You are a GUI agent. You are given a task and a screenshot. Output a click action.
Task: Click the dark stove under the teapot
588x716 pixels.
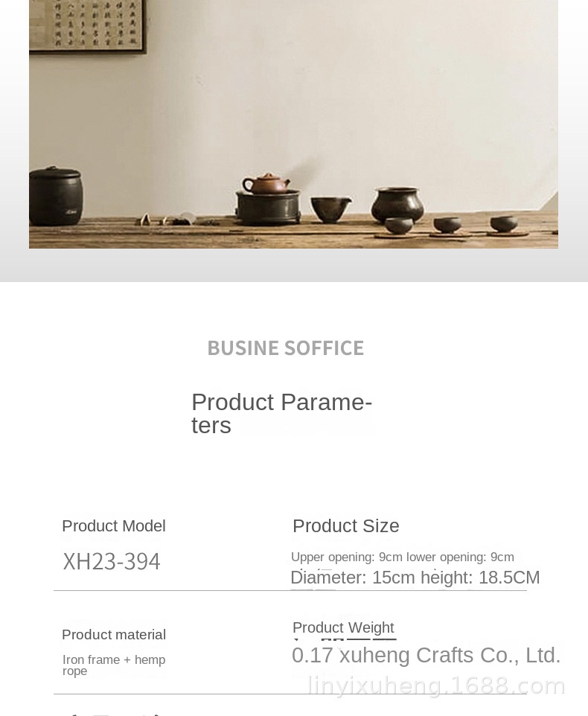click(x=268, y=206)
